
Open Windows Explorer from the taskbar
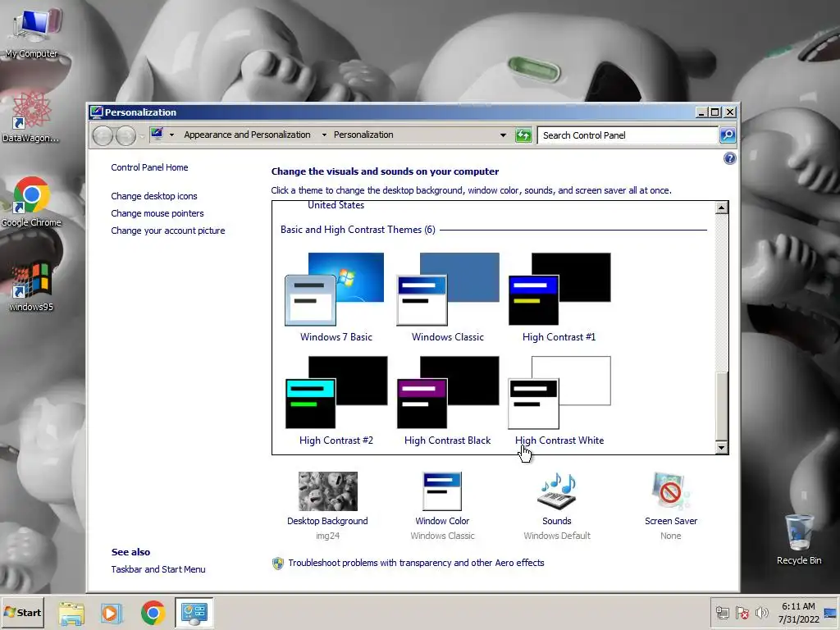[72, 613]
